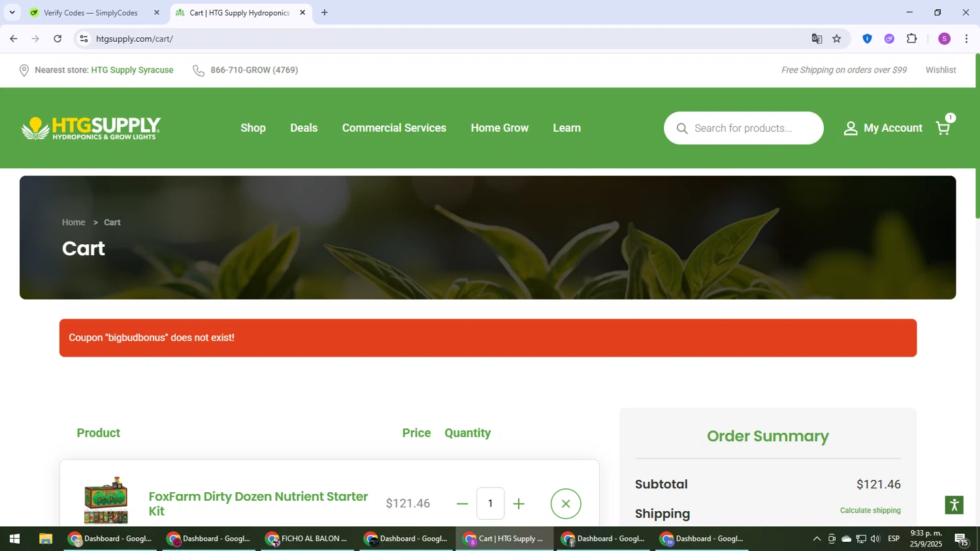Screen dimensions: 980x551
Task: Open My Account user icon
Action: pyautogui.click(x=850, y=129)
